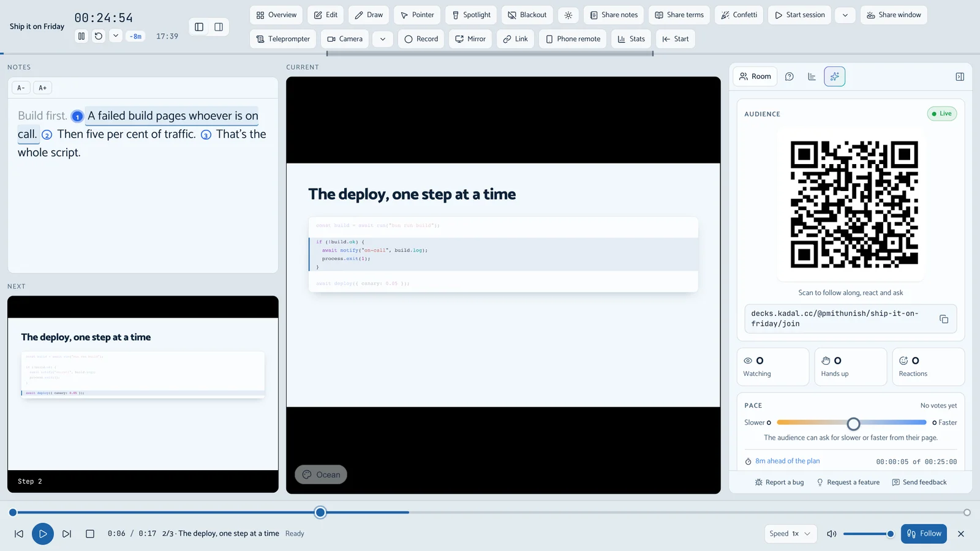Increase notes font size with A+
980x551 pixels.
coord(43,88)
